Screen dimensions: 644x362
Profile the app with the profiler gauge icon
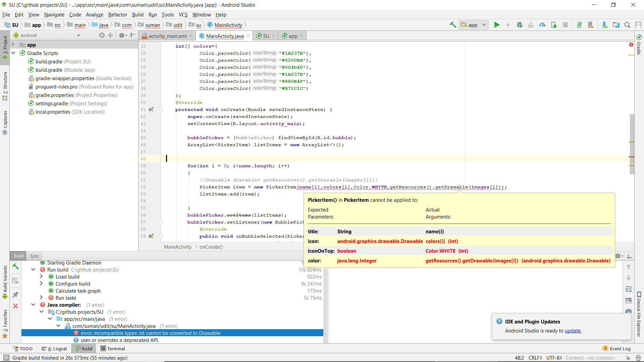(542, 25)
